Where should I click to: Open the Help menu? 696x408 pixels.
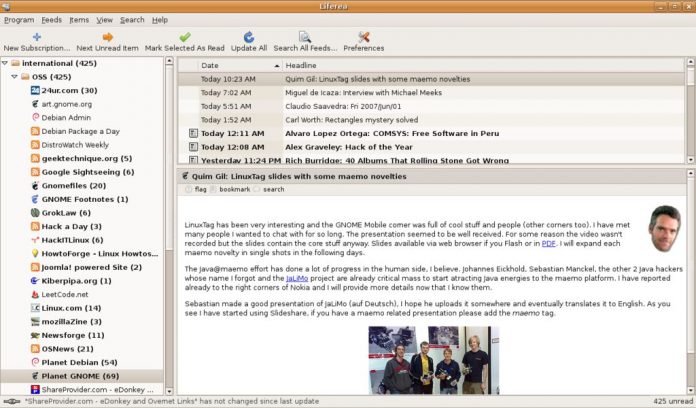[160, 20]
